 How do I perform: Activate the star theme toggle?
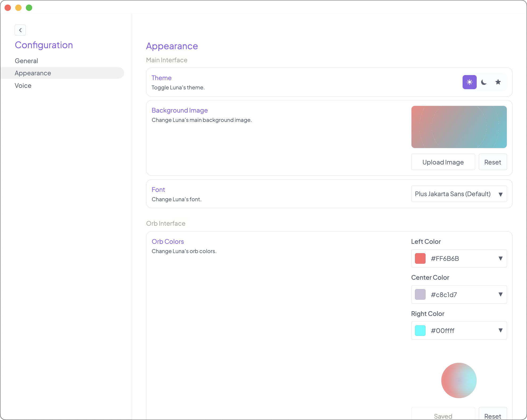[x=498, y=82]
